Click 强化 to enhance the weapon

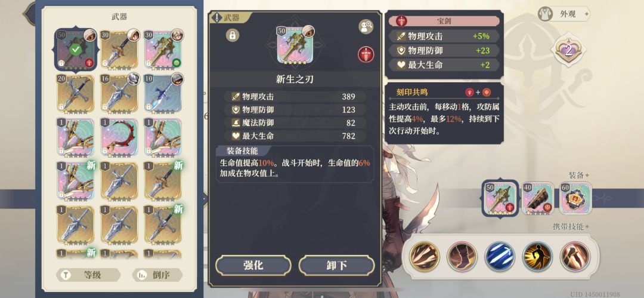click(253, 266)
